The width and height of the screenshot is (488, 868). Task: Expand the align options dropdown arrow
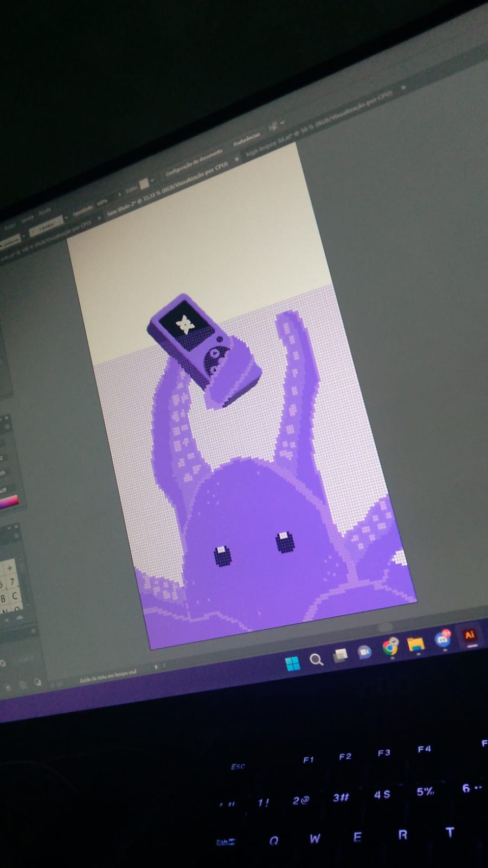(x=282, y=123)
